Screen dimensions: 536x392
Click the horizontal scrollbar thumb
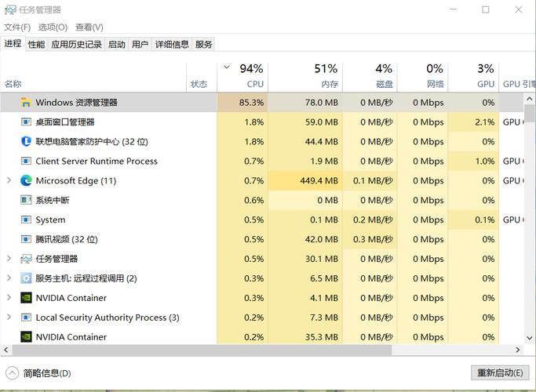tap(202, 350)
